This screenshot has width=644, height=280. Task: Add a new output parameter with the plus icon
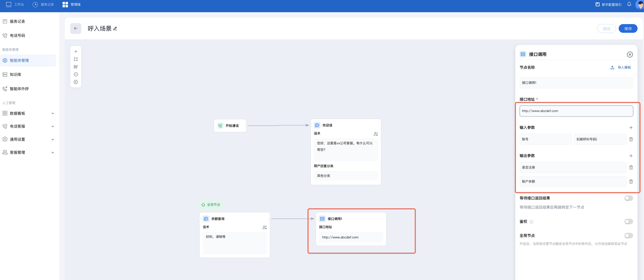[x=631, y=156]
